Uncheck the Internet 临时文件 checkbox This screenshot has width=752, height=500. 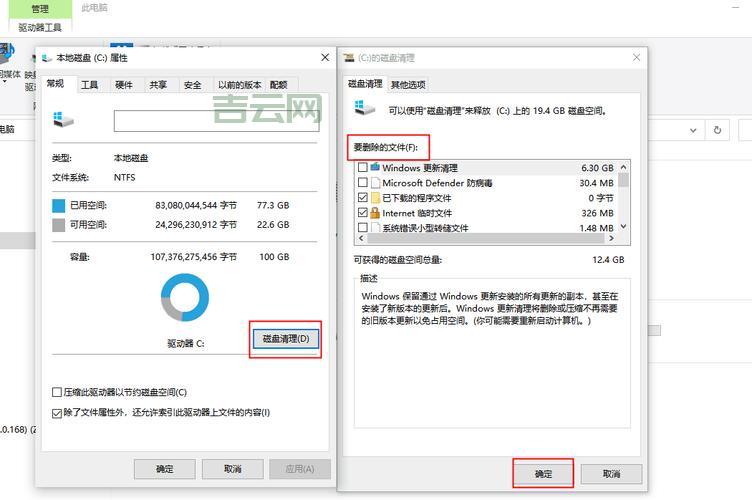pos(363,212)
